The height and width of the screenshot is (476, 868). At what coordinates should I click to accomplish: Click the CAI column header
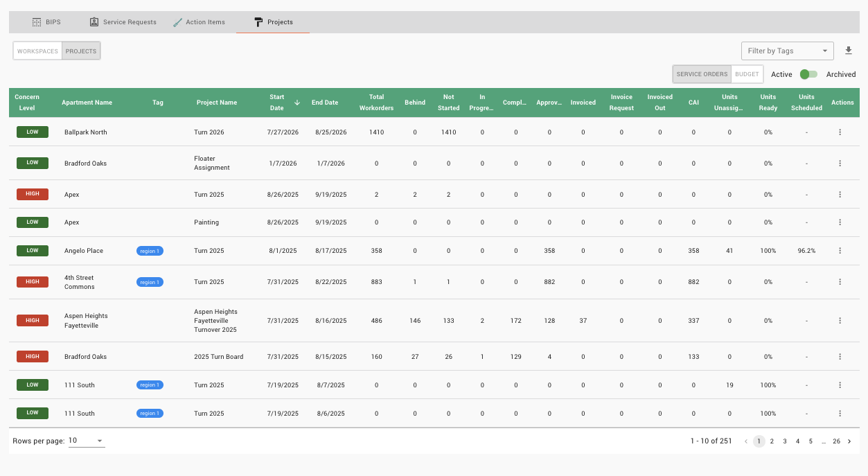point(693,103)
